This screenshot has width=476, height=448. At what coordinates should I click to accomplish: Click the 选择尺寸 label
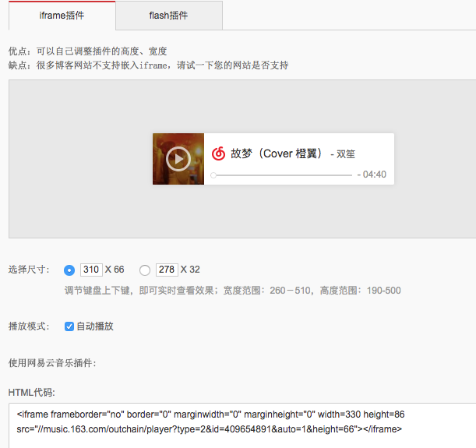[29, 270]
